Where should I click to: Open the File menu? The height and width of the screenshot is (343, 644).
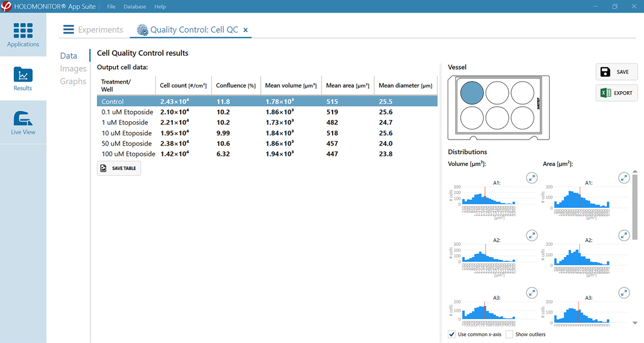111,6
